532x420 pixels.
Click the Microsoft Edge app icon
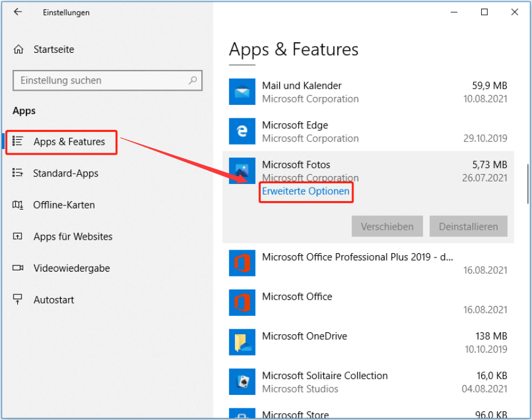coord(242,131)
